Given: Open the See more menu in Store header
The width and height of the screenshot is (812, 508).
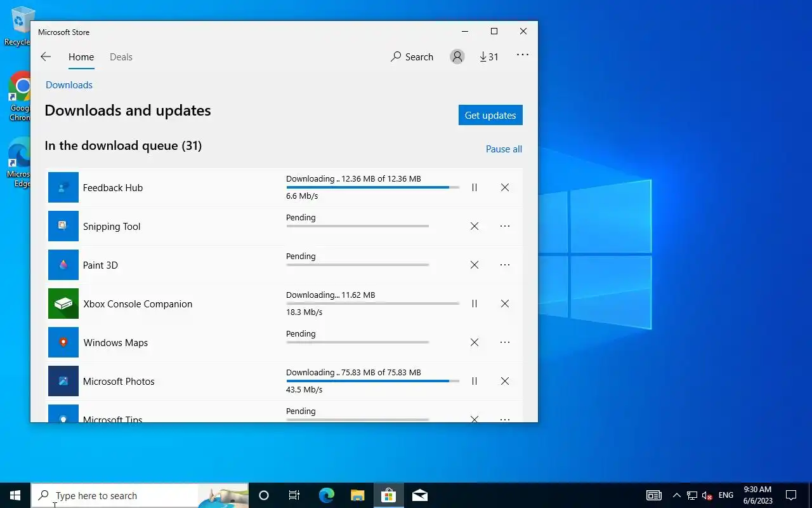Looking at the screenshot, I should coord(523,55).
